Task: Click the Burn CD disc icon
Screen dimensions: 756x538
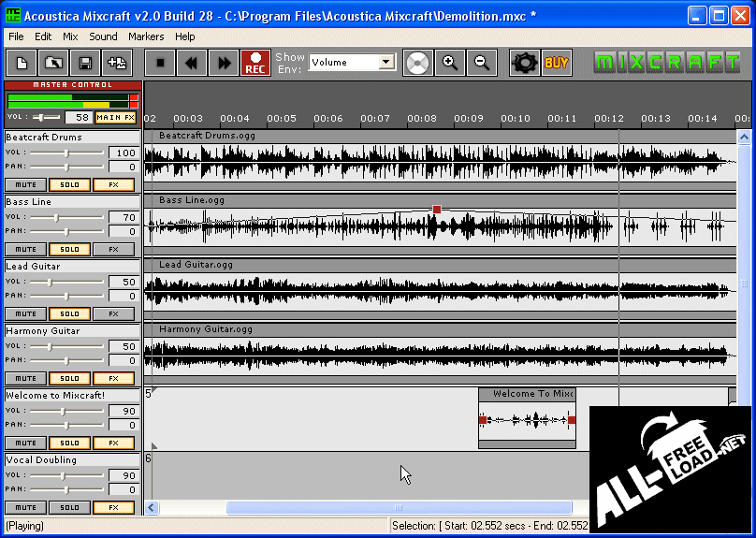Action: point(418,63)
